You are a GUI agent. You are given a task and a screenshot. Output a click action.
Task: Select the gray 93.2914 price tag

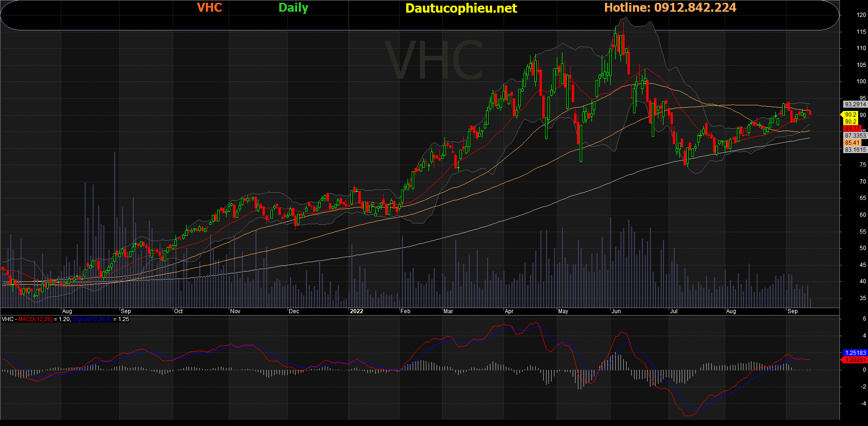tap(855, 104)
